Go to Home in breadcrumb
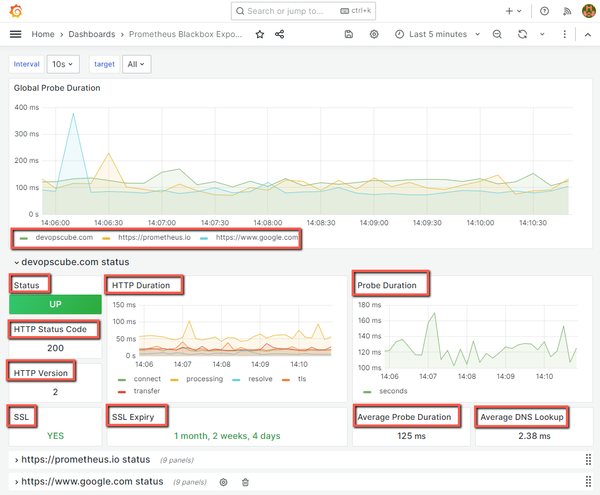Viewport: 600px width, 495px height. pos(42,34)
